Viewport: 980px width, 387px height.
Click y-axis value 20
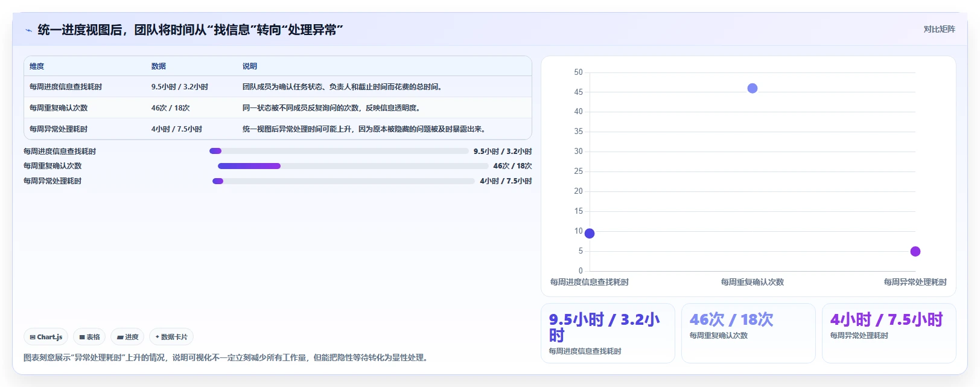579,191
